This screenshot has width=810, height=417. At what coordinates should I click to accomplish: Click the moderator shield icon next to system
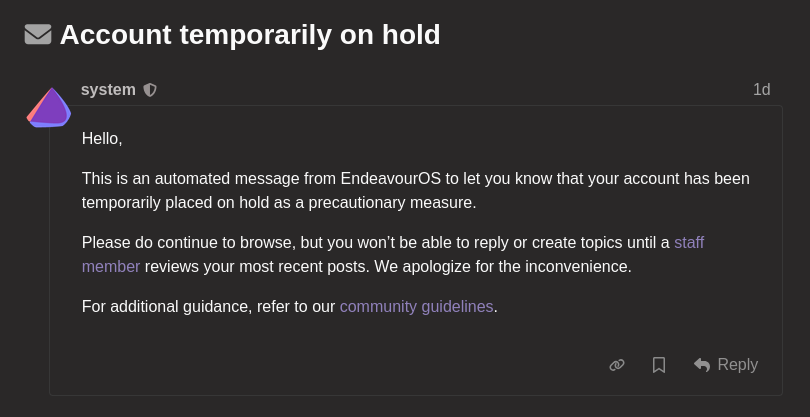(150, 90)
